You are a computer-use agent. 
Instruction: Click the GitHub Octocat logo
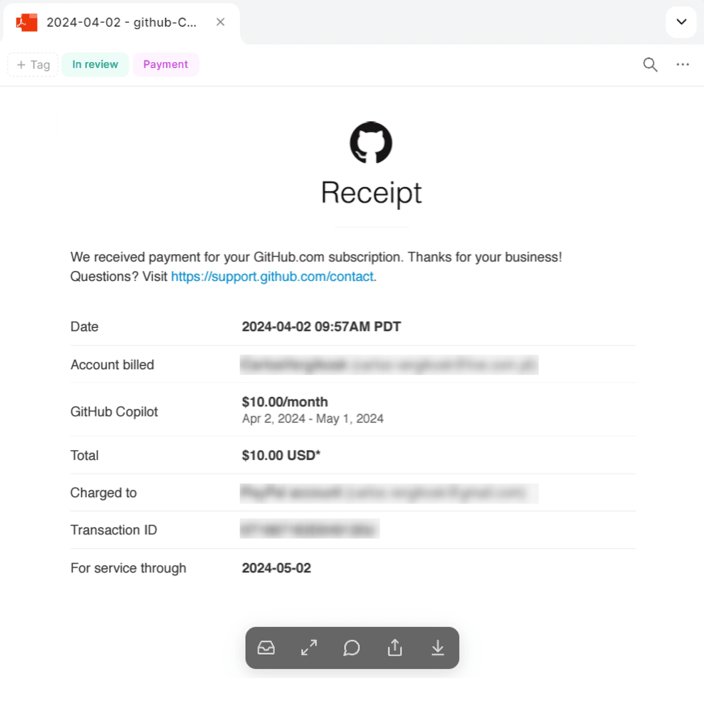point(371,143)
